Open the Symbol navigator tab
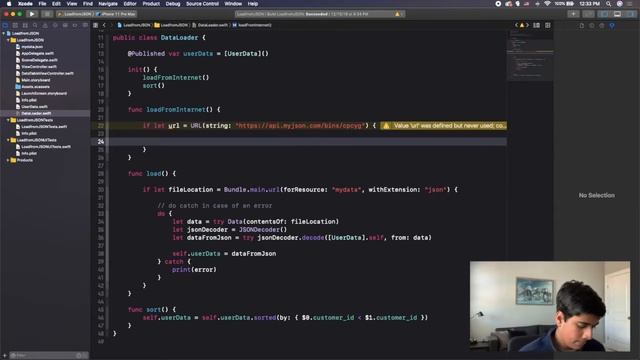Viewport: 640px width, 360px height. (x=25, y=25)
